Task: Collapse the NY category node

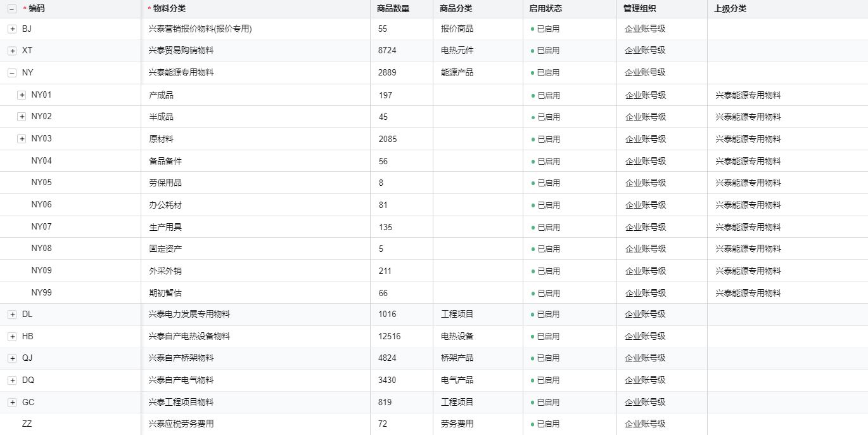Action: coord(12,73)
